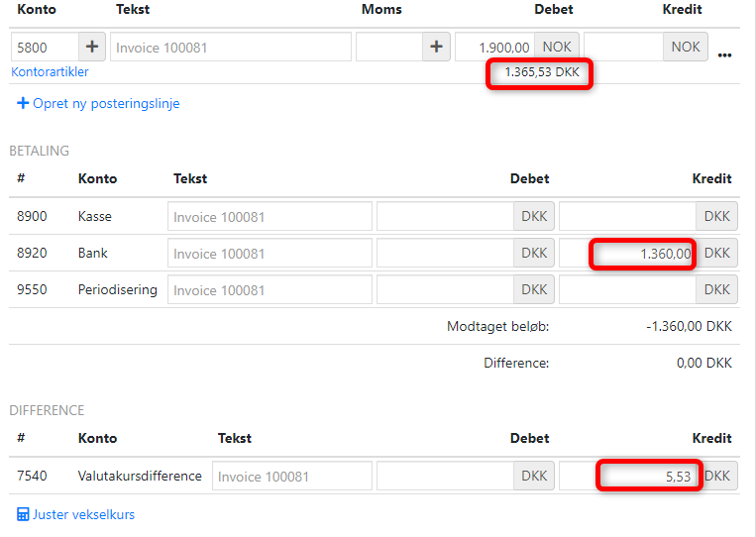Click the calculator icon beside Juster vekselkurs
Screen dimensions: 756x537
click(x=24, y=514)
